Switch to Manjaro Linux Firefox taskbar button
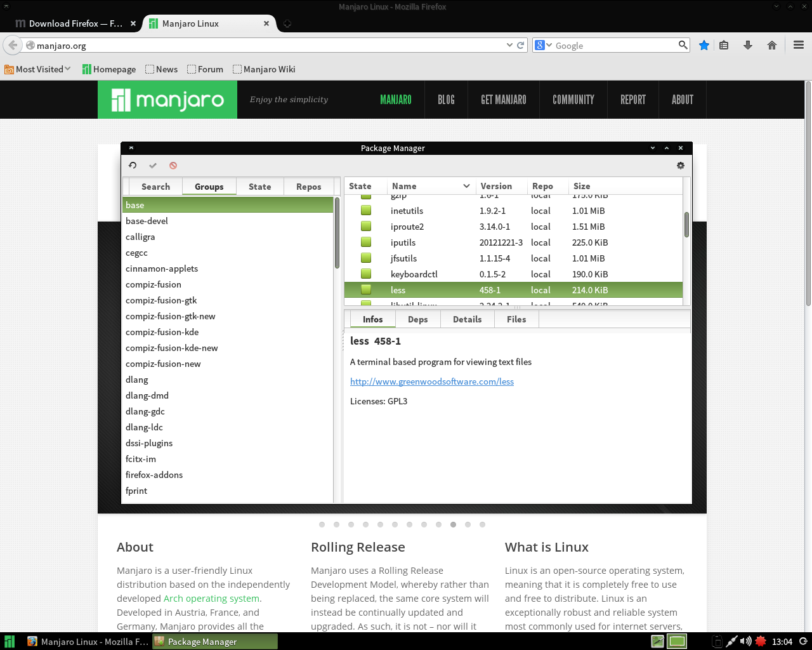 [x=88, y=642]
